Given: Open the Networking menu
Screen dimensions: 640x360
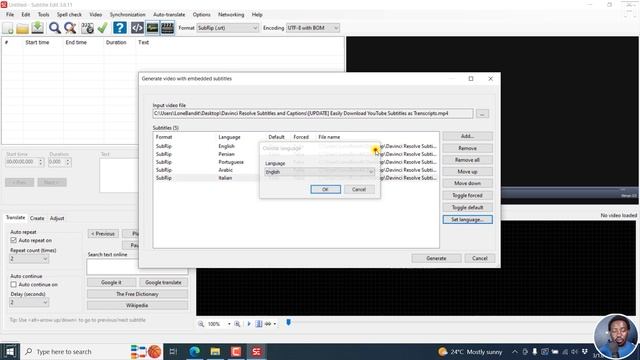Looking at the screenshot, I should [x=231, y=14].
